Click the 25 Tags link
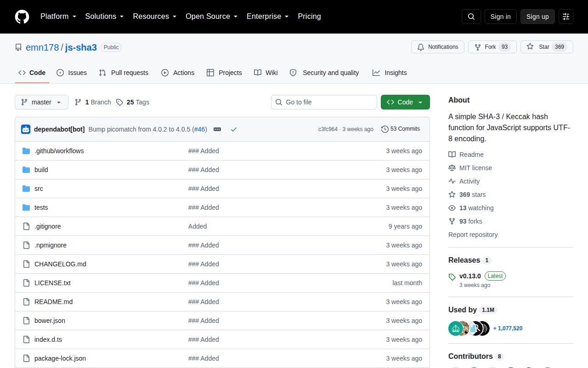This screenshot has height=368, width=588. pyautogui.click(x=133, y=102)
